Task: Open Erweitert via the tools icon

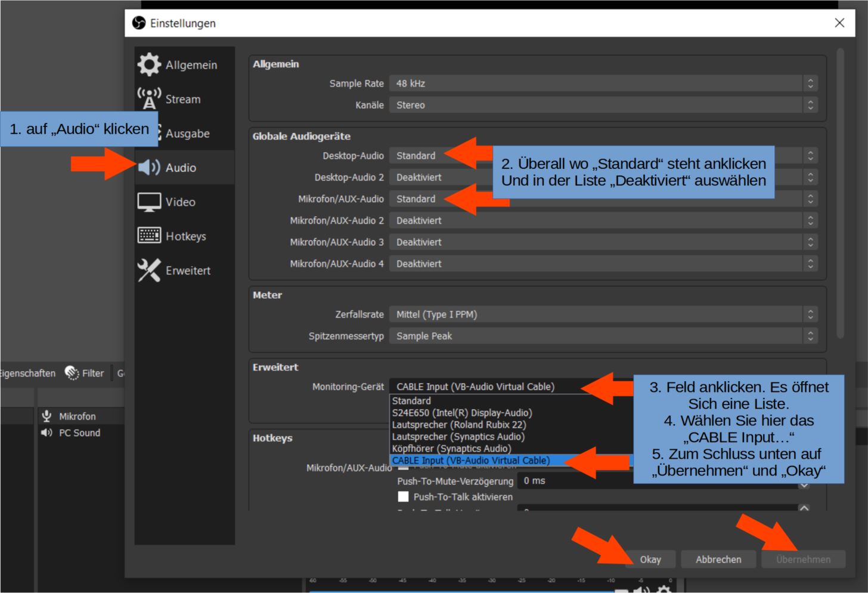Action: 149,270
